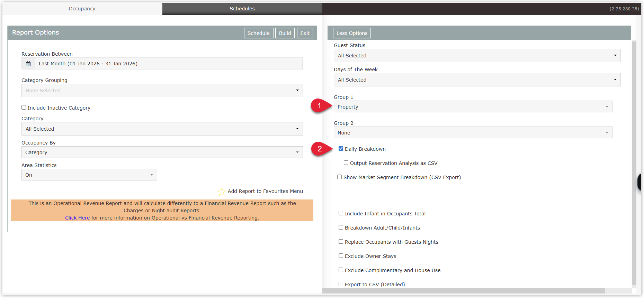Check Export to CSV (Detailed) option

[x=341, y=284]
